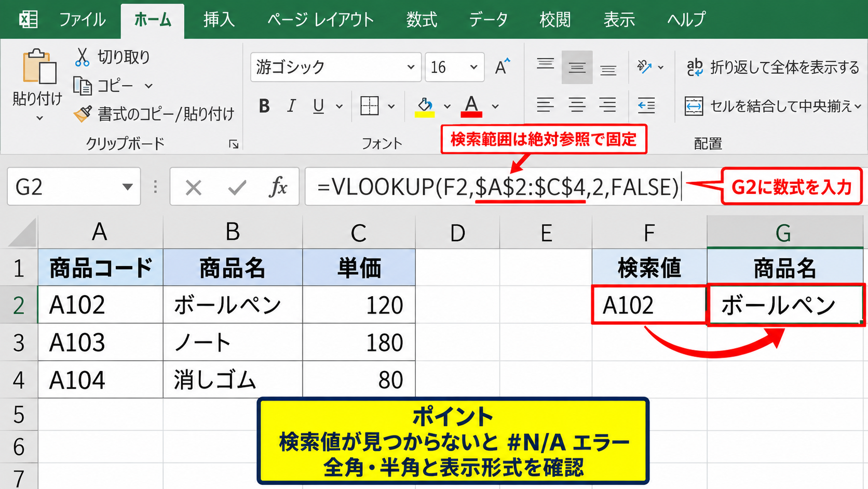Image resolution: width=868 pixels, height=489 pixels.
Task: Increase font size with the A^ icon
Action: pos(502,67)
